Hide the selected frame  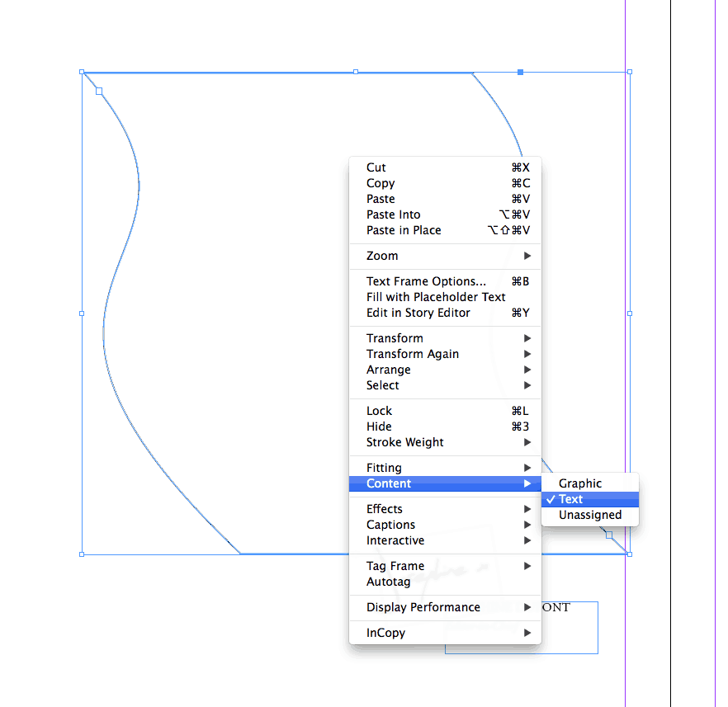point(378,426)
